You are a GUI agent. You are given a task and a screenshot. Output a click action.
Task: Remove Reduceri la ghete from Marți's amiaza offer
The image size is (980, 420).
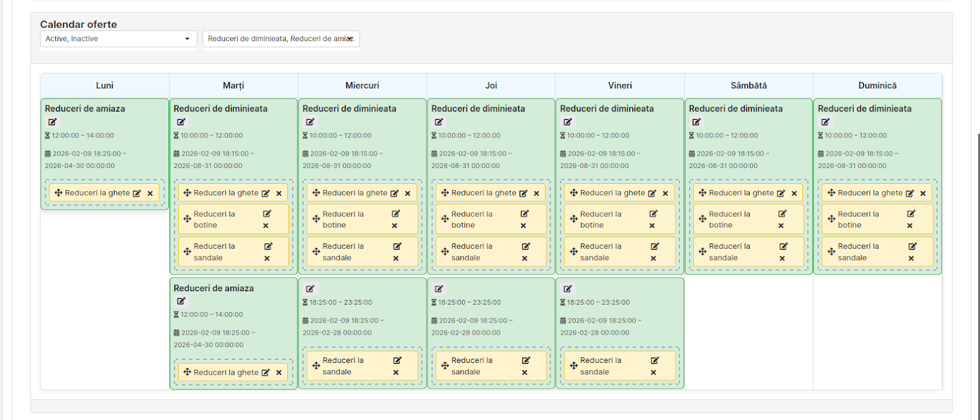pyautogui.click(x=279, y=372)
